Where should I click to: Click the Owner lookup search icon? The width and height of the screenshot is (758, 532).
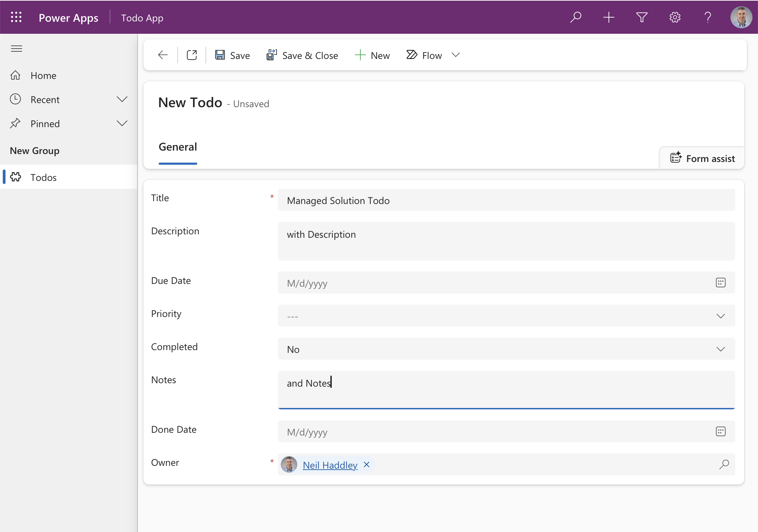coord(724,464)
